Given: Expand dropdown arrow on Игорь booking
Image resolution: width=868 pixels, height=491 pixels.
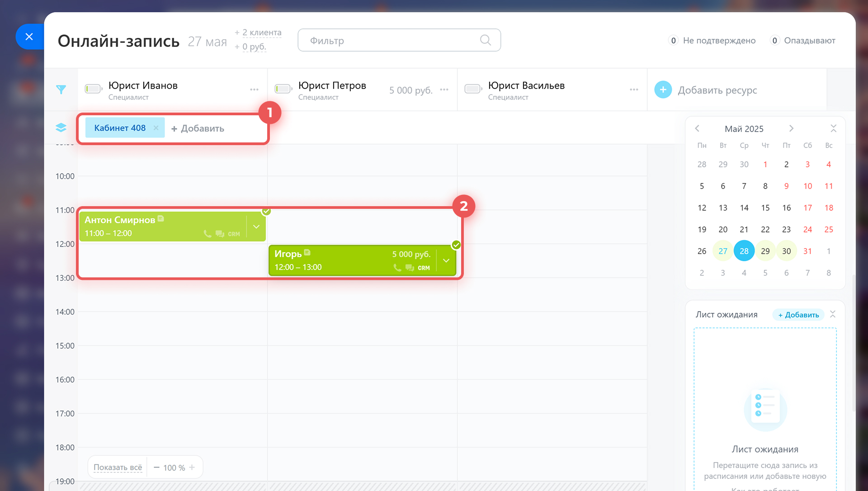Looking at the screenshot, I should (446, 260).
